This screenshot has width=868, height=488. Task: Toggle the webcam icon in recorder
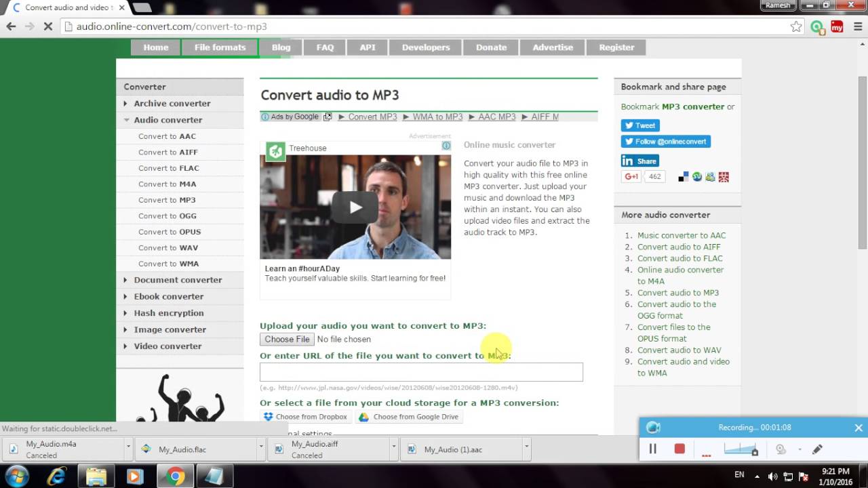coord(781,449)
